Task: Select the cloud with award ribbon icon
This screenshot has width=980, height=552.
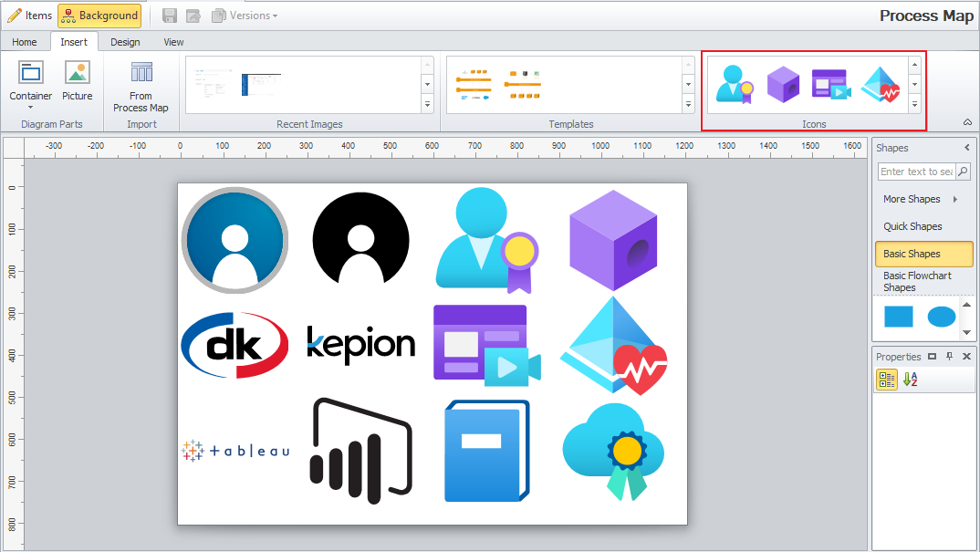Action: 614,452
